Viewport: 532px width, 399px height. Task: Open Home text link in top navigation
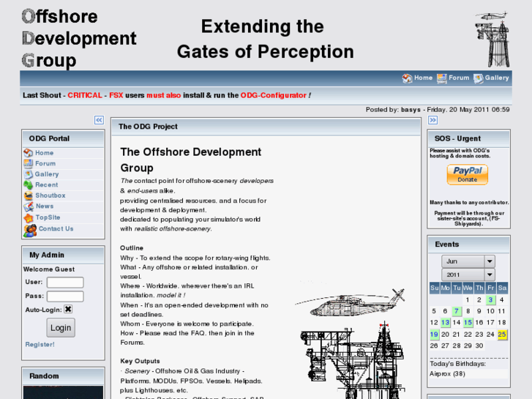pyautogui.click(x=423, y=78)
